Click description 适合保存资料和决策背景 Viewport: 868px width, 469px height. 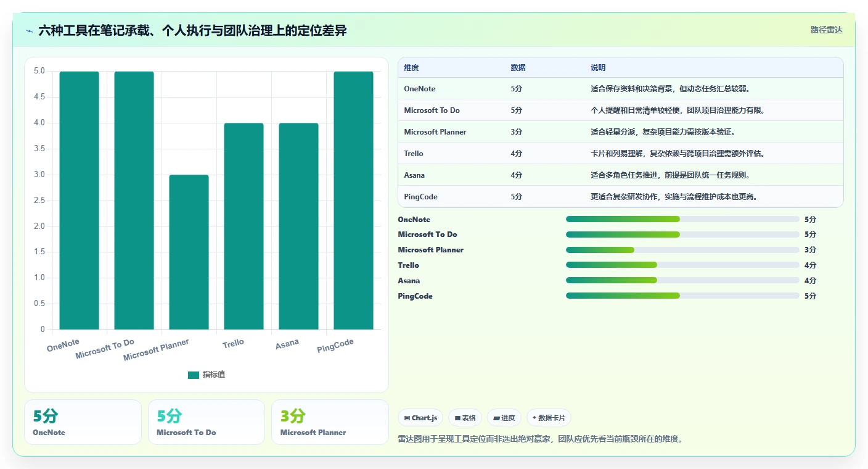[x=670, y=89]
